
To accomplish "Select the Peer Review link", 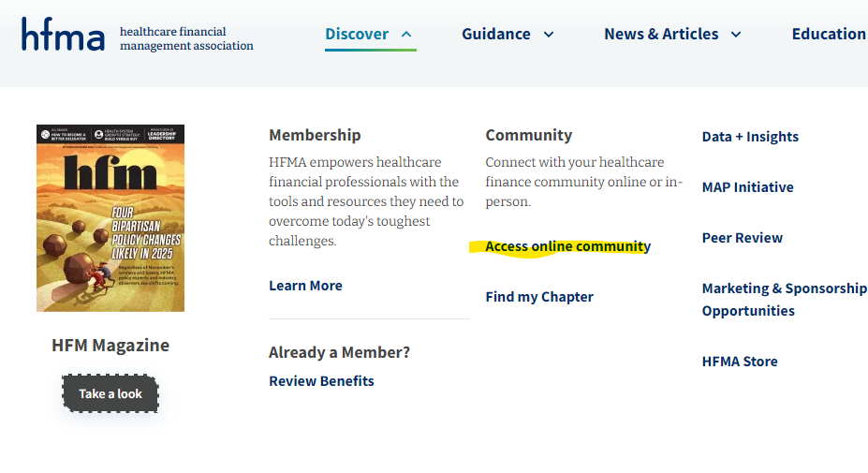I will [742, 238].
